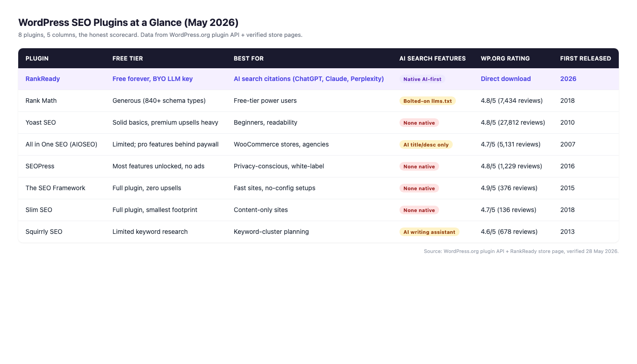This screenshot has height=364, width=637.
Task: Click 'Content-only sites' cell
Action: pos(261,210)
